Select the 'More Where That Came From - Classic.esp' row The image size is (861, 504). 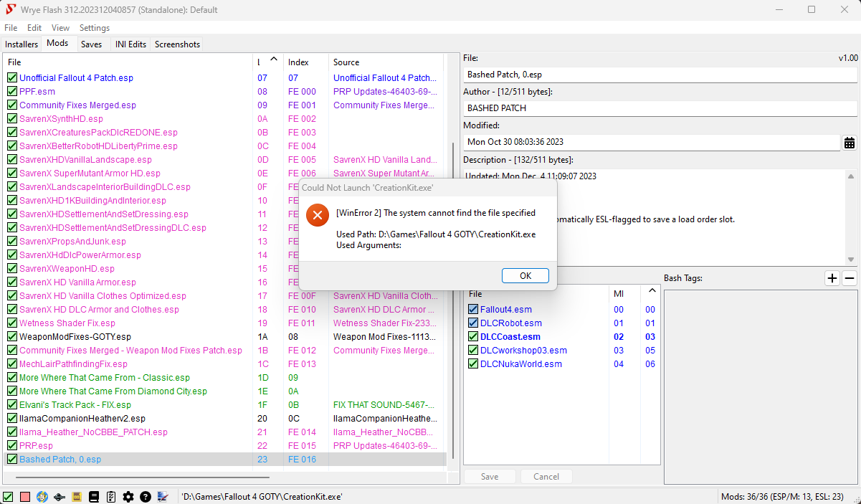point(105,378)
